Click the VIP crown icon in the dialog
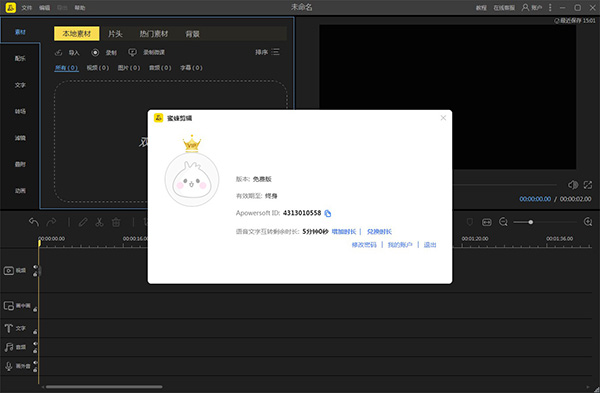This screenshot has width=600, height=393. coord(192,144)
